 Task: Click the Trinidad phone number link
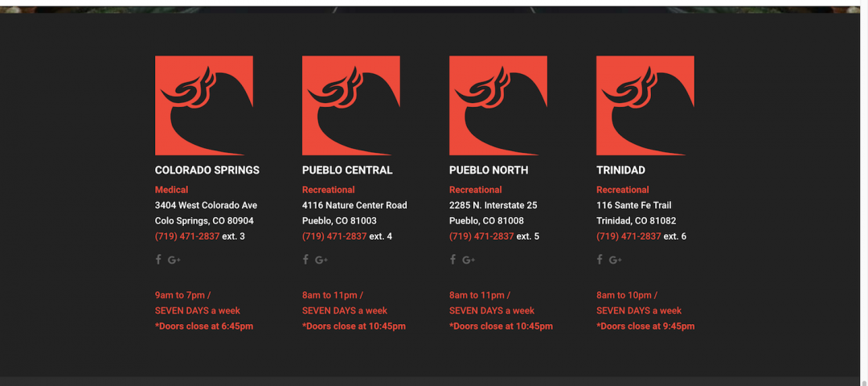[x=628, y=236]
